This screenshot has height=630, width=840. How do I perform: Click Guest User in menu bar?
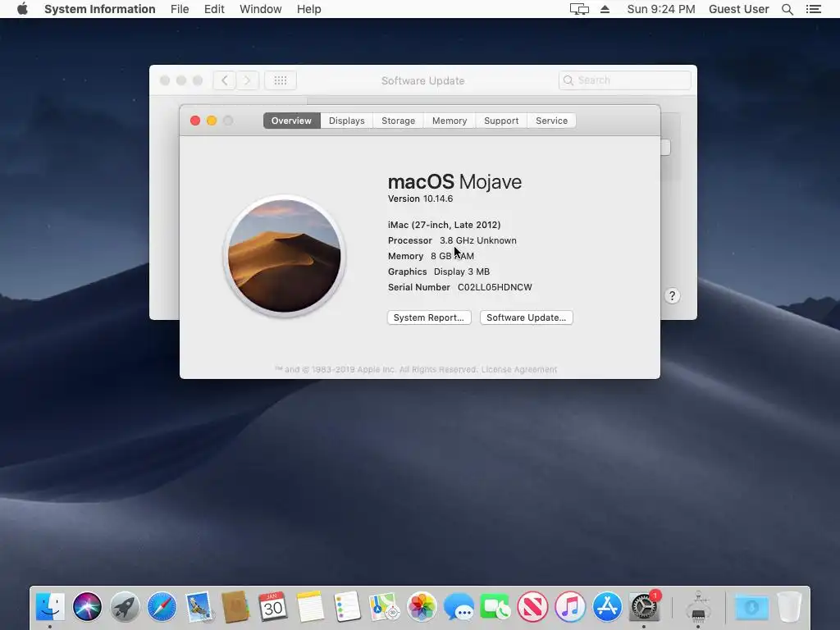[738, 9]
